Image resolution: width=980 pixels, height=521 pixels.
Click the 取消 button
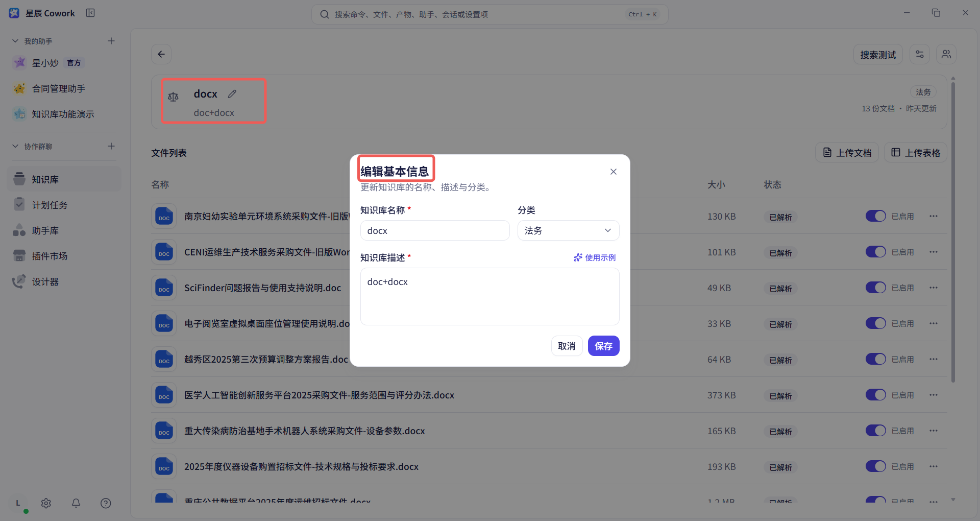click(x=567, y=346)
